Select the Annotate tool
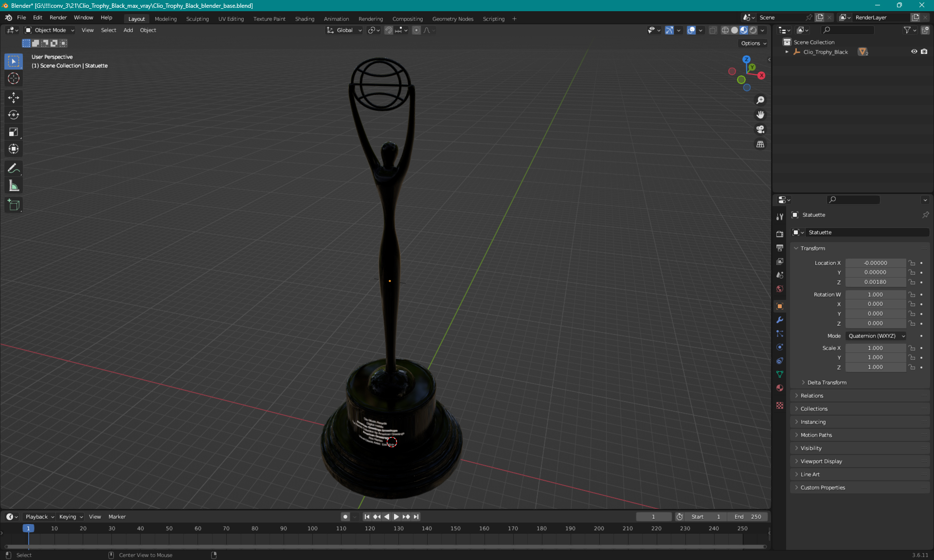The image size is (934, 560). (14, 169)
